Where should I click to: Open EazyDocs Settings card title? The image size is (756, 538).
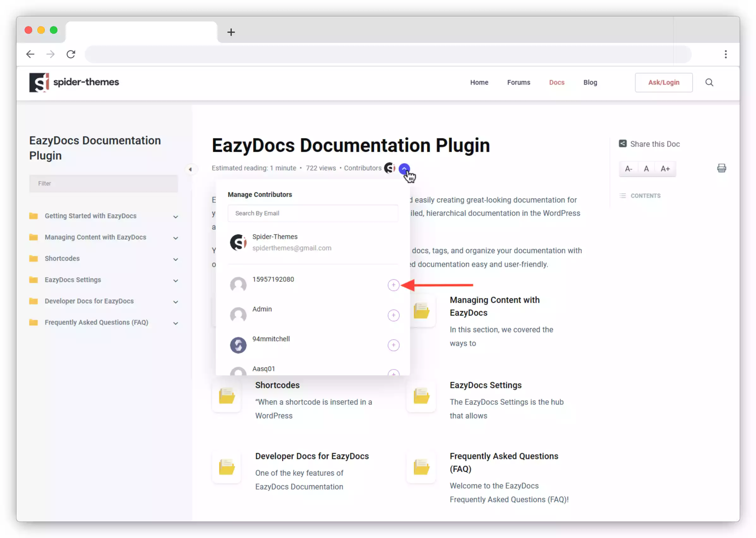(x=485, y=385)
